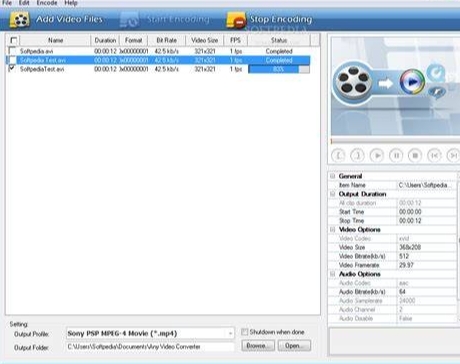The width and height of the screenshot is (460, 364).
Task: Check the box for the highlighted Softpedia Test.avi row
Action: 12,60
